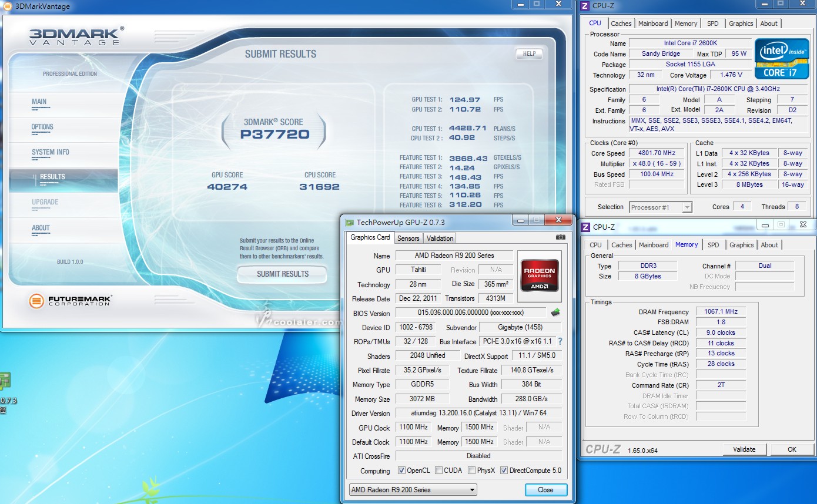The height and width of the screenshot is (504, 817).
Task: Click the Bandwidth 288.0 GB/s field
Action: (531, 399)
